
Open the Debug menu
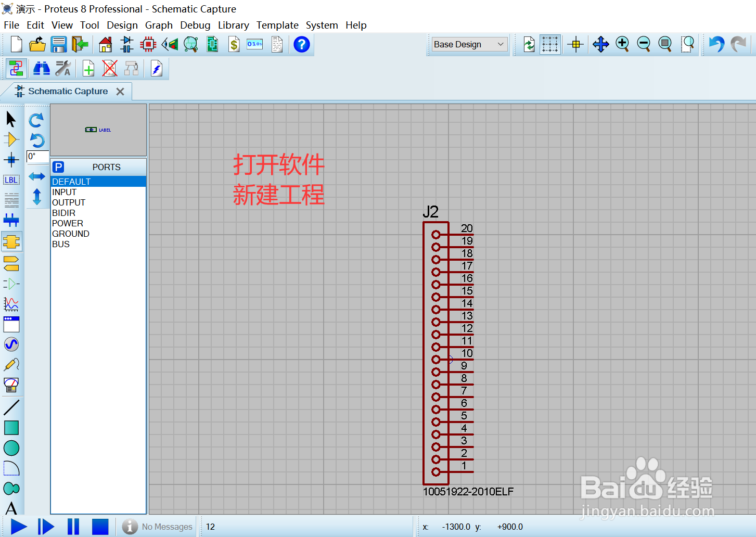pyautogui.click(x=195, y=25)
